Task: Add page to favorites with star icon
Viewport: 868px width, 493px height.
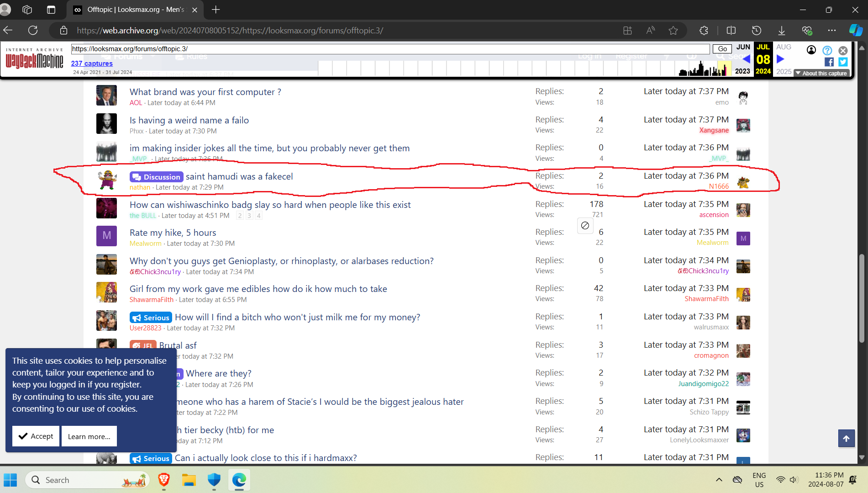Action: point(673,31)
